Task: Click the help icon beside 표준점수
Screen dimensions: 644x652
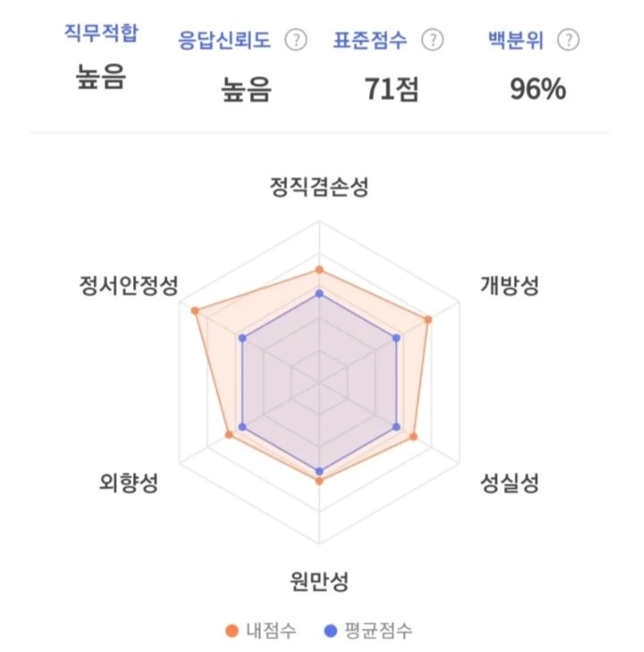Action: point(432,41)
